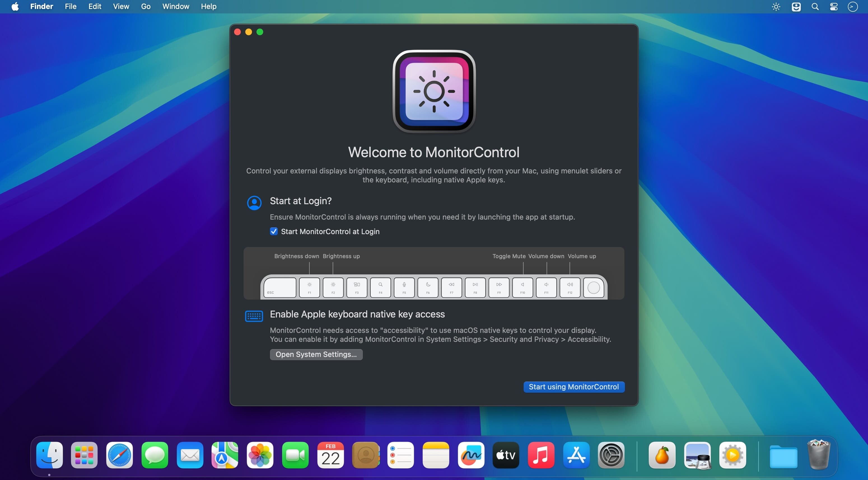Open the Music app from Dock
The width and height of the screenshot is (868, 480).
click(541, 455)
